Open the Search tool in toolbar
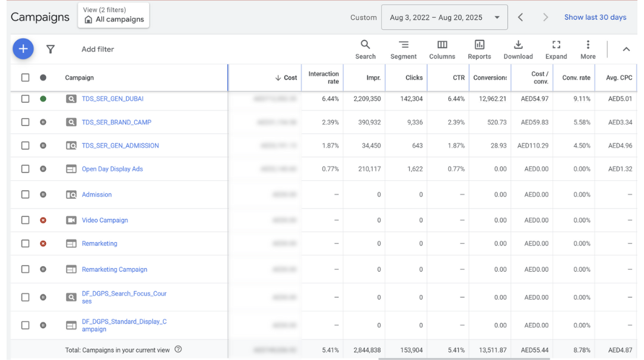Viewport: 644px width, 360px height. pos(365,50)
